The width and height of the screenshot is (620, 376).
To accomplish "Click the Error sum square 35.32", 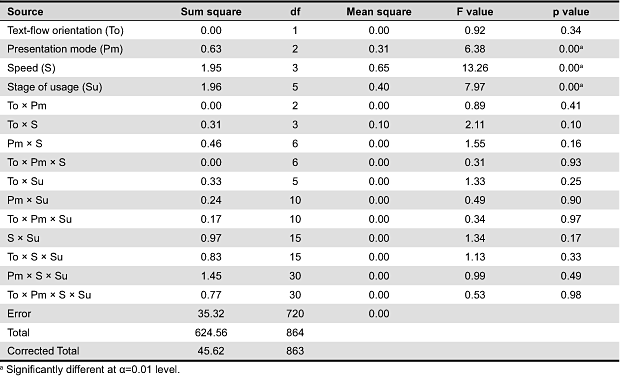I will [211, 314].
